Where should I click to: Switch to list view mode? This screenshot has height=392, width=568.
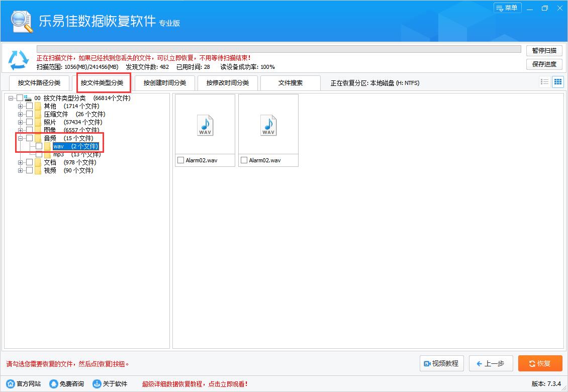pyautogui.click(x=544, y=81)
